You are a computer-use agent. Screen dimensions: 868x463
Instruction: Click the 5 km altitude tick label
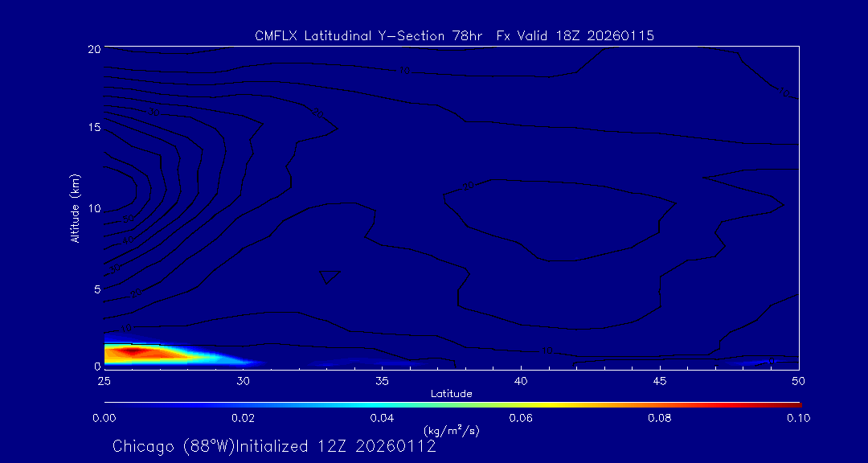(x=95, y=288)
